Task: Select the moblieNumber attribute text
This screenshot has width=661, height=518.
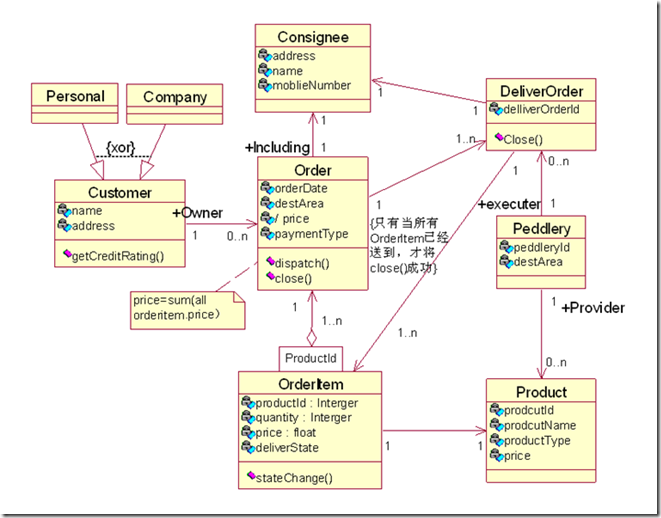Action: (x=312, y=85)
